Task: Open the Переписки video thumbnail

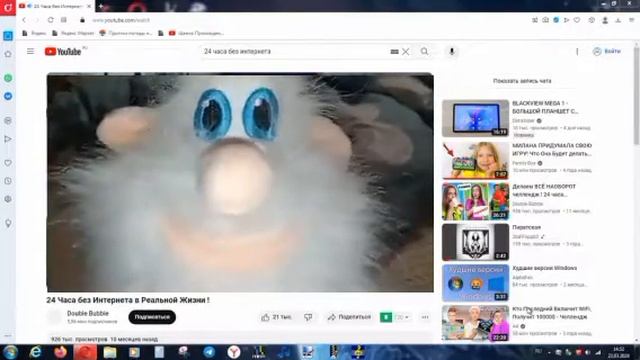Action: [475, 242]
